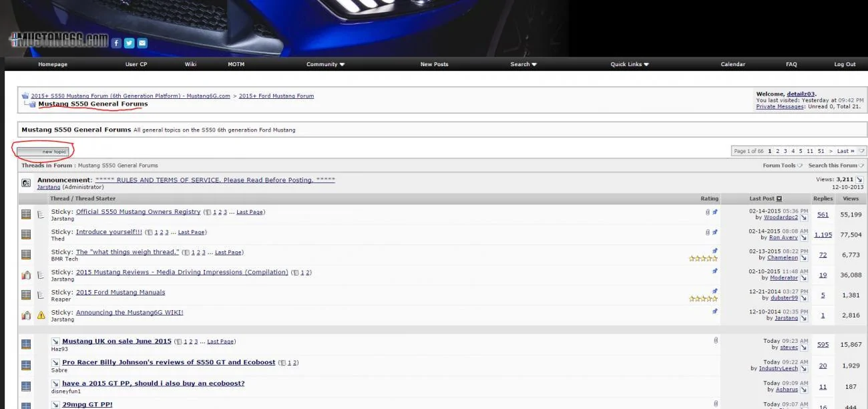Sort threads by Replies column header
The image size is (868, 409).
pos(823,198)
